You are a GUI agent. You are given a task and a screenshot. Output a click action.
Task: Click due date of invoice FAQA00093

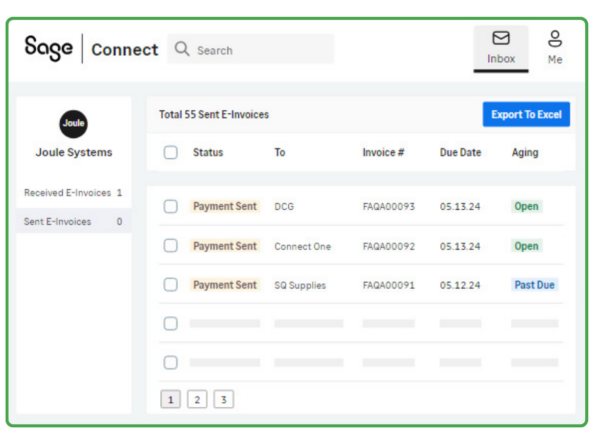(460, 207)
